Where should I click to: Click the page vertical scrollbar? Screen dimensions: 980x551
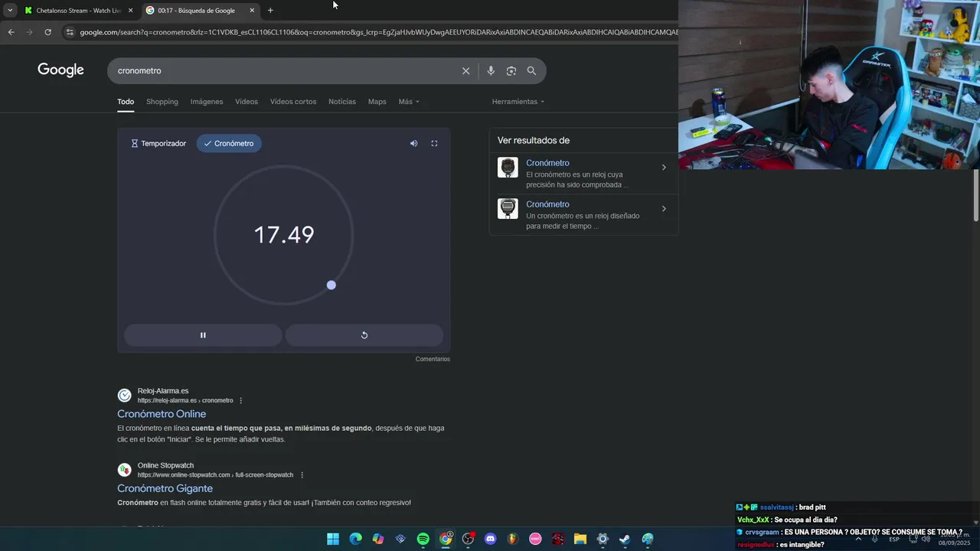976,195
